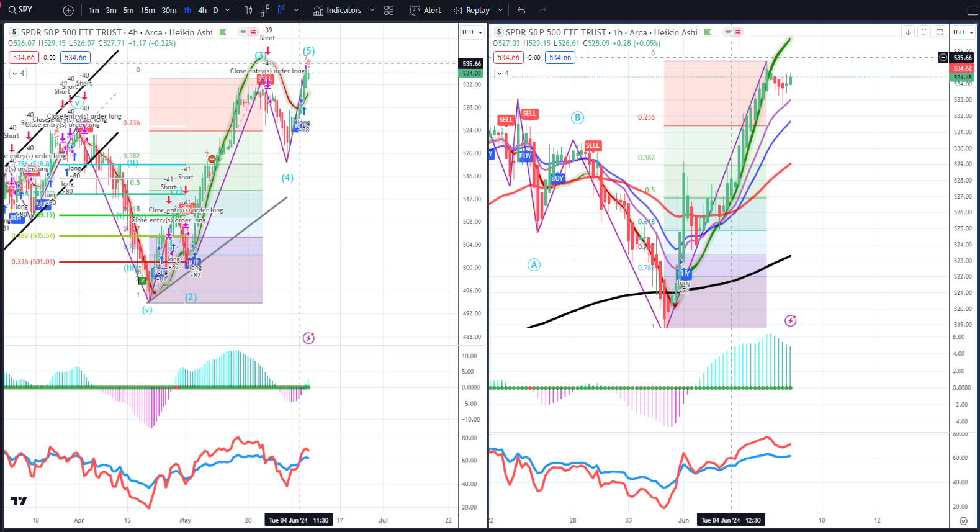This screenshot has height=532, width=980.
Task: Select the 15m timeframe
Action: pos(148,11)
